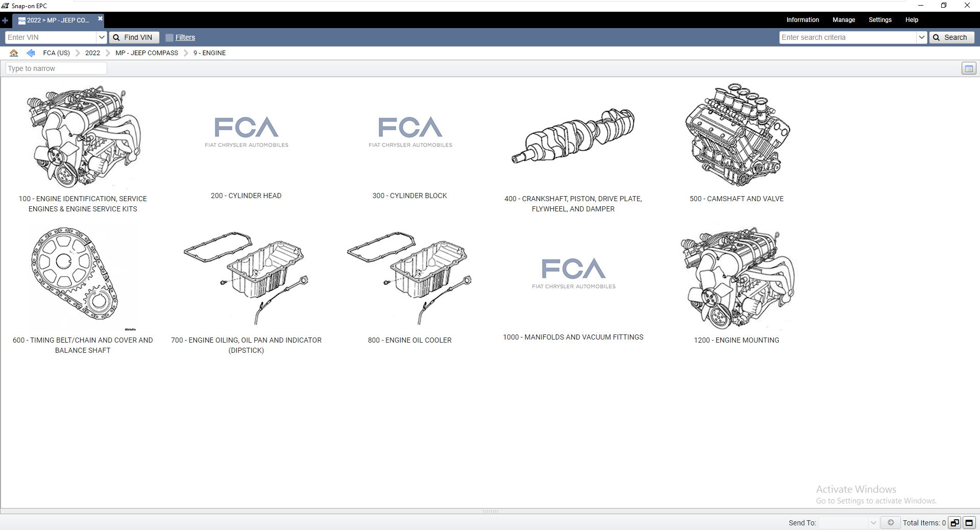This screenshot has width=980, height=530.
Task: Open a new tab with plus icon
Action: pos(5,20)
